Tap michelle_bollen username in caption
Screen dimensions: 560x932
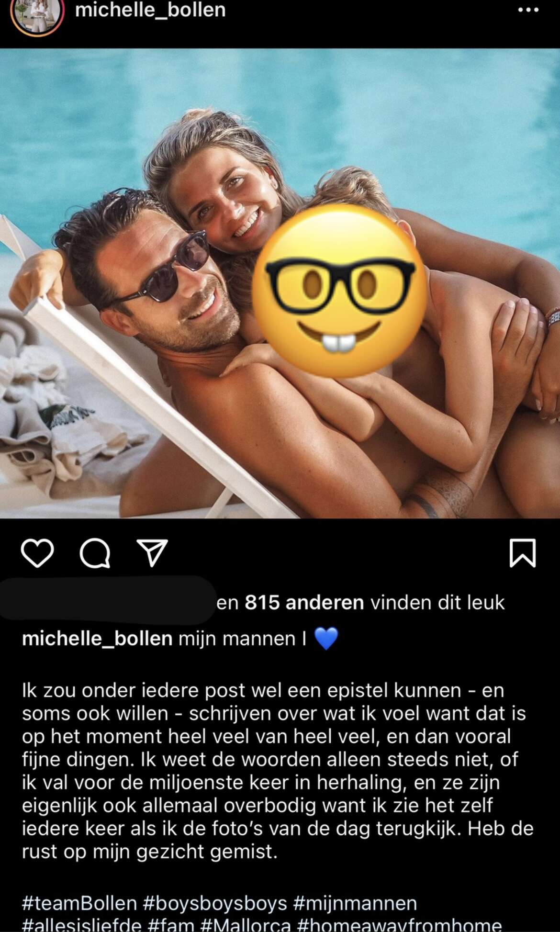click(x=97, y=639)
